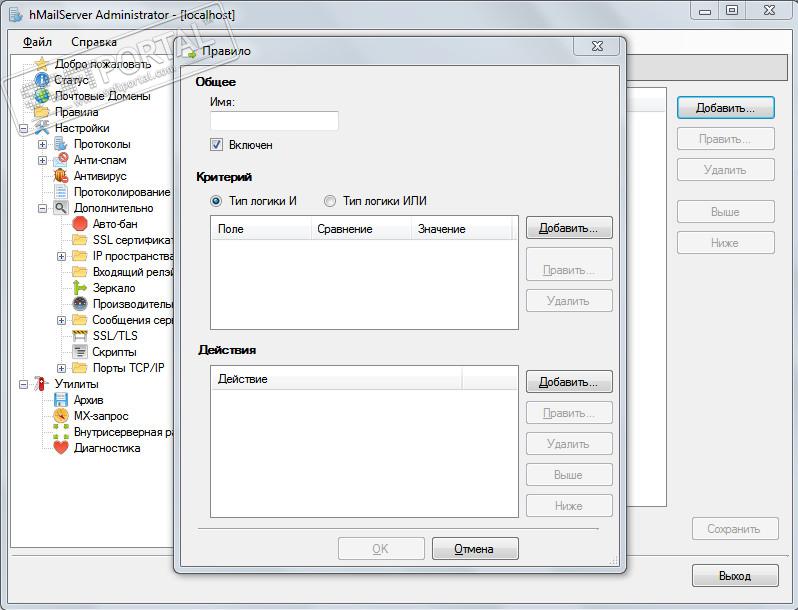
Task: Click the Архив floppy disk icon
Action: tap(61, 400)
